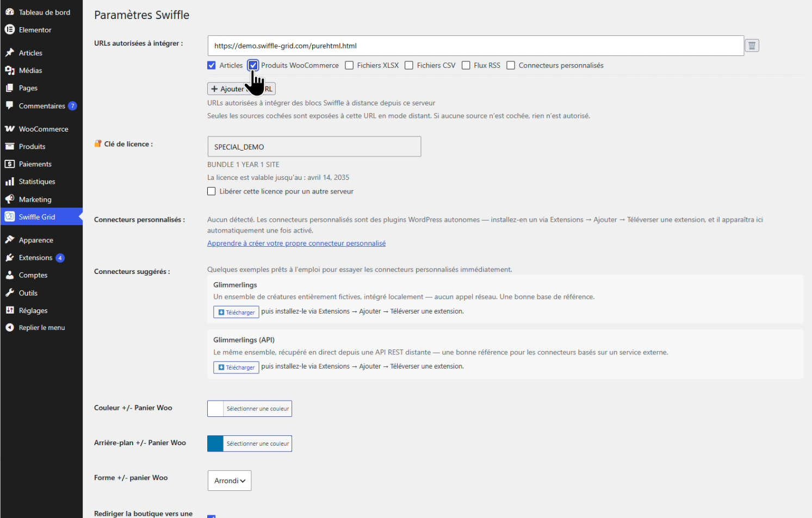Click the Clé de licence input field
The image size is (812, 518).
coord(314,147)
